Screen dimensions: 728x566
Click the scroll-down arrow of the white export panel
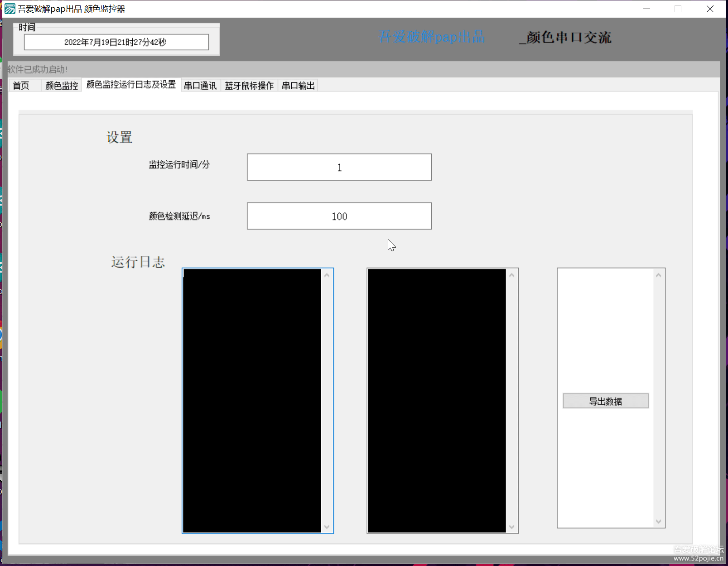[x=659, y=522]
